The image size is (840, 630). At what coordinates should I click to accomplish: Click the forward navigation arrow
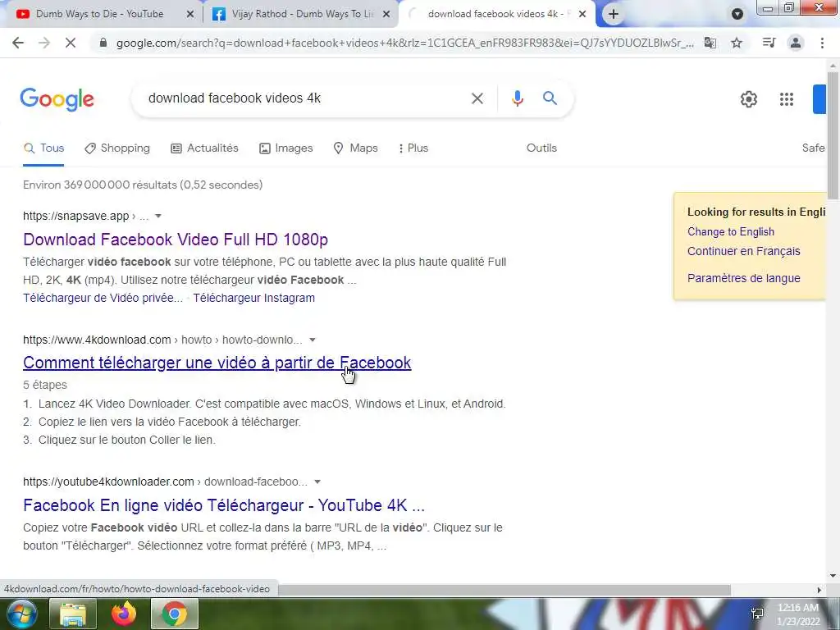(44, 43)
